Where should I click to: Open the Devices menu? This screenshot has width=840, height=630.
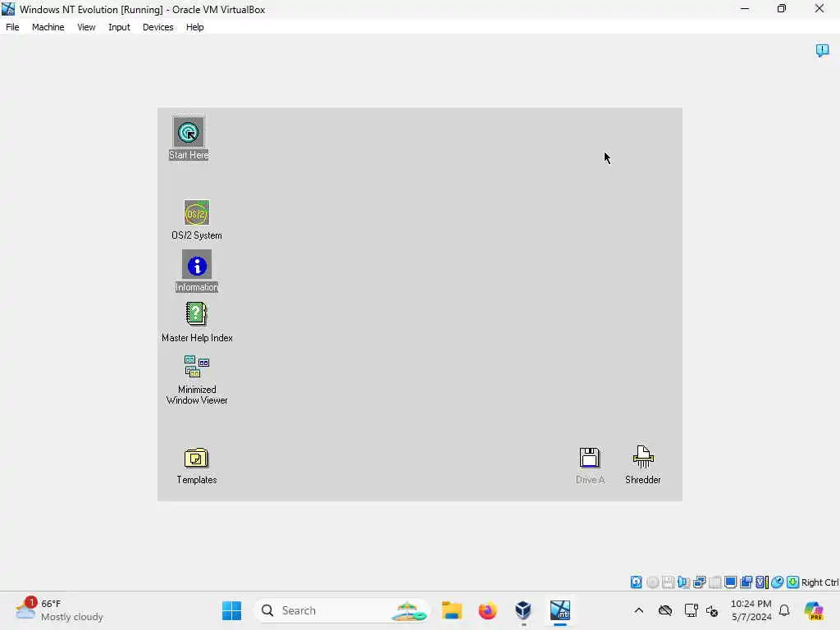(158, 27)
